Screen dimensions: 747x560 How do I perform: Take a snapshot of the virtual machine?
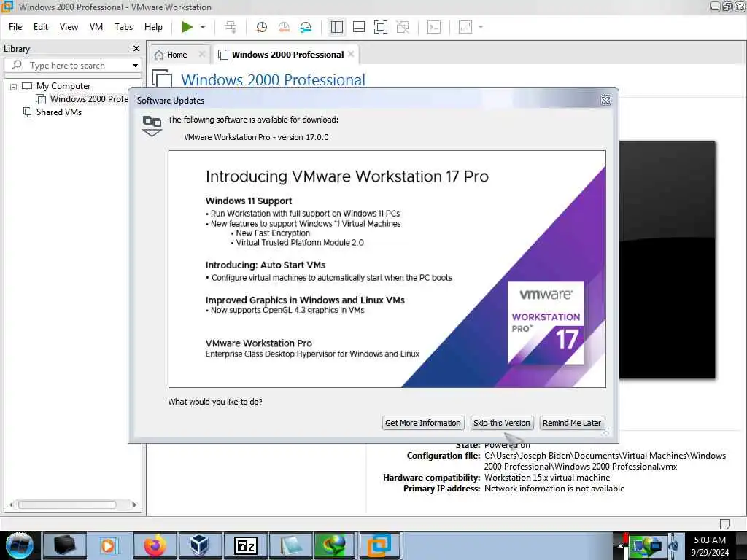(x=261, y=27)
